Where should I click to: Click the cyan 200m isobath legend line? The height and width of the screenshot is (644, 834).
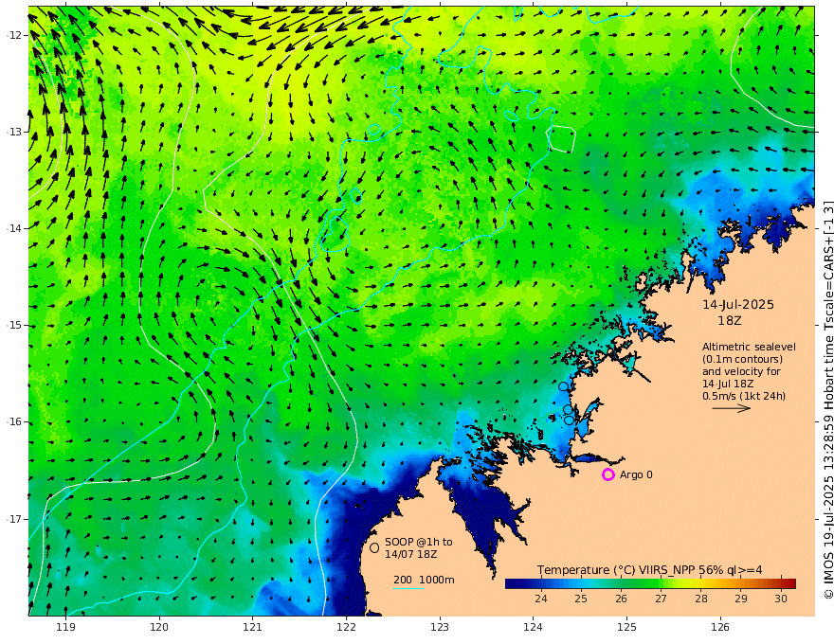pos(408,589)
